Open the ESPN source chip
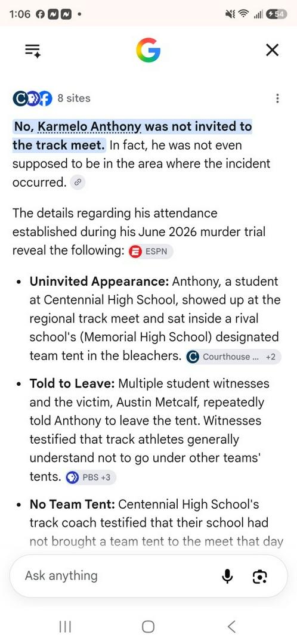Image resolution: width=297 pixels, height=644 pixels. 150,252
